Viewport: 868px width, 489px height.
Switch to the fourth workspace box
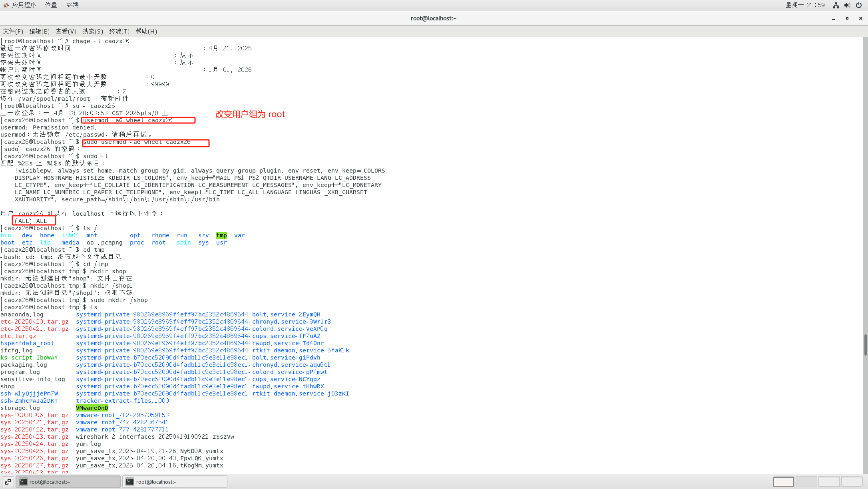coord(852,482)
